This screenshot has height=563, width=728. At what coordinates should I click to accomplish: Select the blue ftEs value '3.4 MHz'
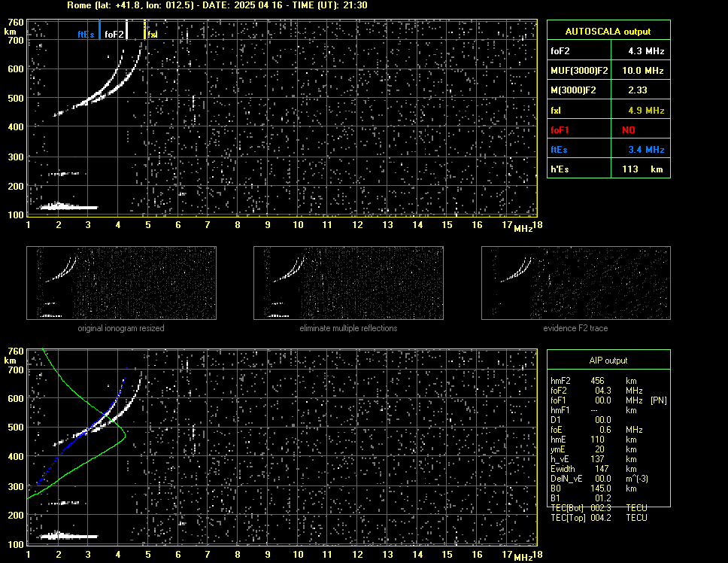coord(646,150)
